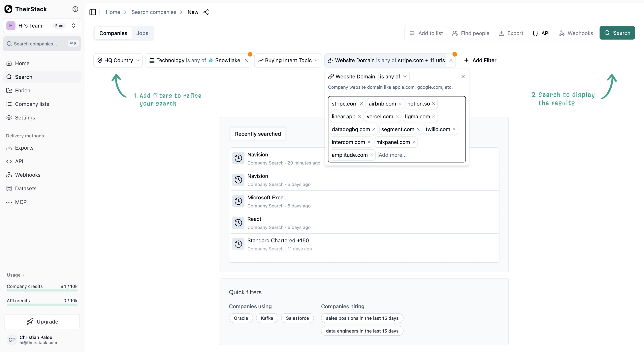Screen dimensions: 644x352
Task: Remove the intercom.com domain chip
Action: [369, 142]
